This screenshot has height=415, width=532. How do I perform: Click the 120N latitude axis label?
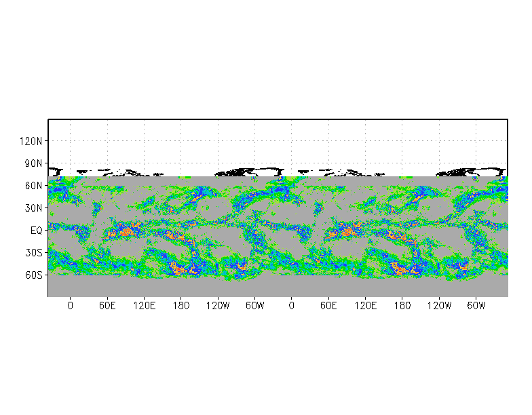pos(31,141)
